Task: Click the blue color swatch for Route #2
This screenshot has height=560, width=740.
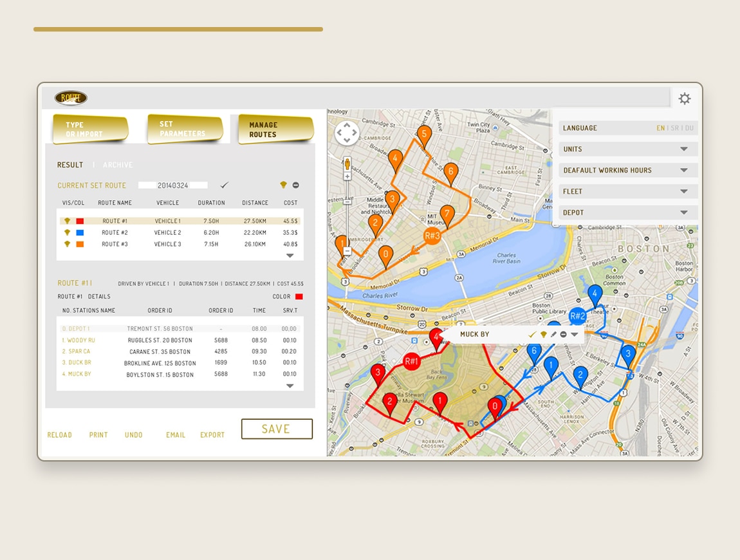Action: click(x=80, y=232)
